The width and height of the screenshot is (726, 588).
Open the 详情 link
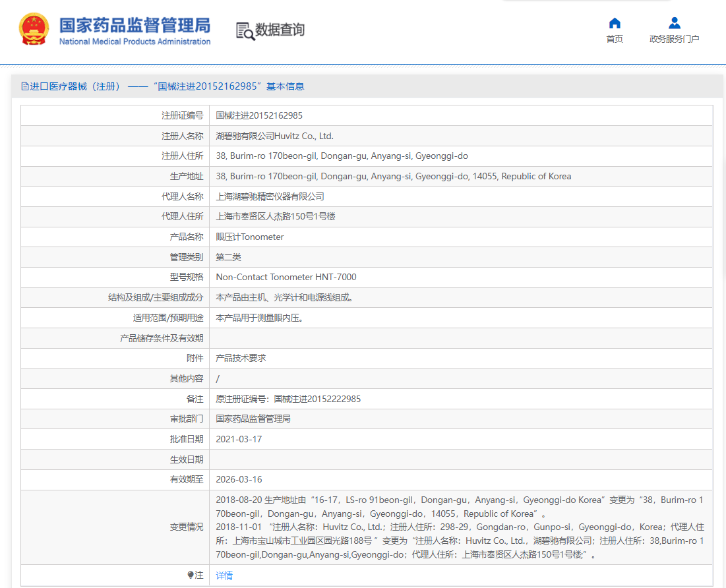tap(224, 575)
